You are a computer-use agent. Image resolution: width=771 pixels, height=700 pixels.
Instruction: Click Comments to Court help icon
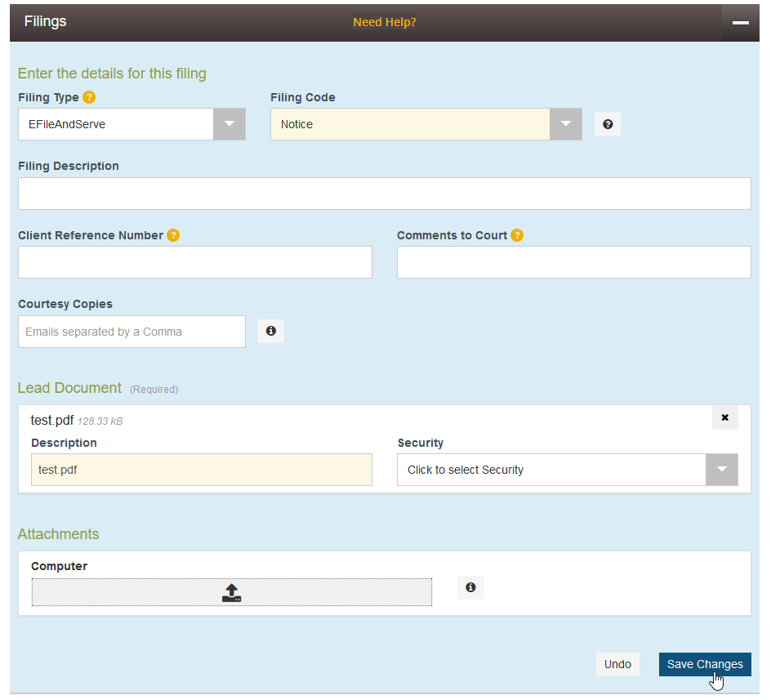point(517,235)
